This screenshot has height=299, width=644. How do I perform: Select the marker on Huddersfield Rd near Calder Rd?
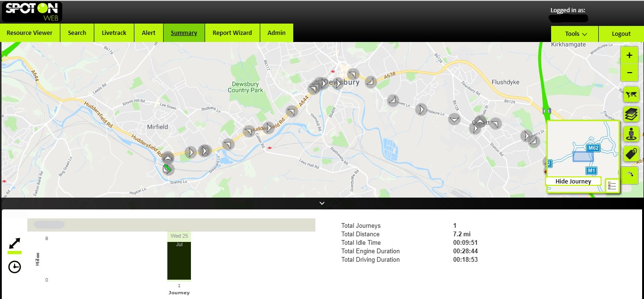(x=248, y=131)
